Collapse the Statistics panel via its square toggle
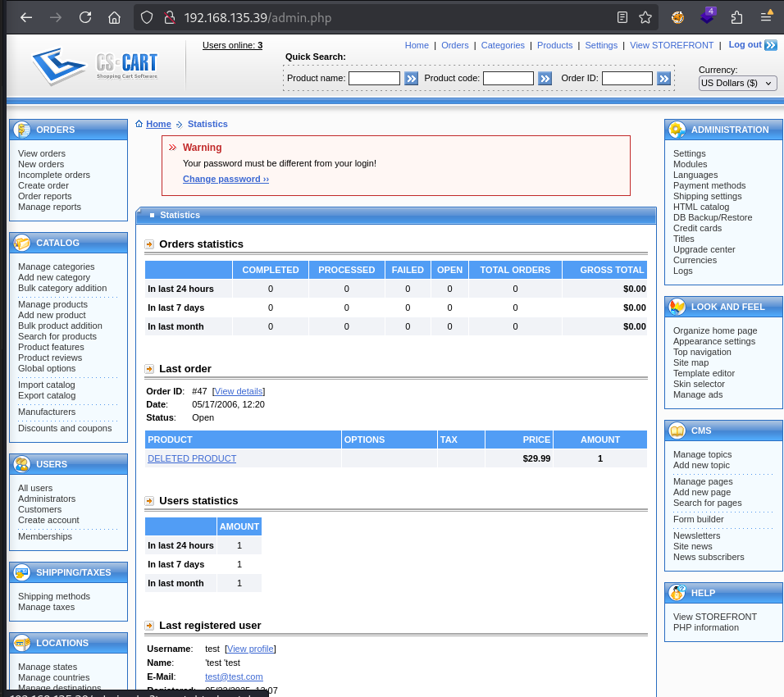 coord(152,214)
